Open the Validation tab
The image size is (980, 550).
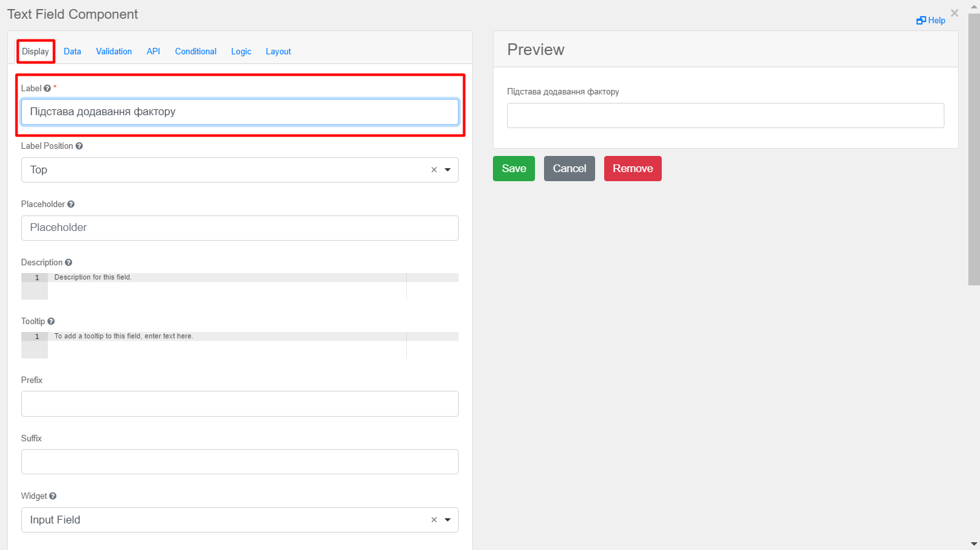pyautogui.click(x=114, y=52)
